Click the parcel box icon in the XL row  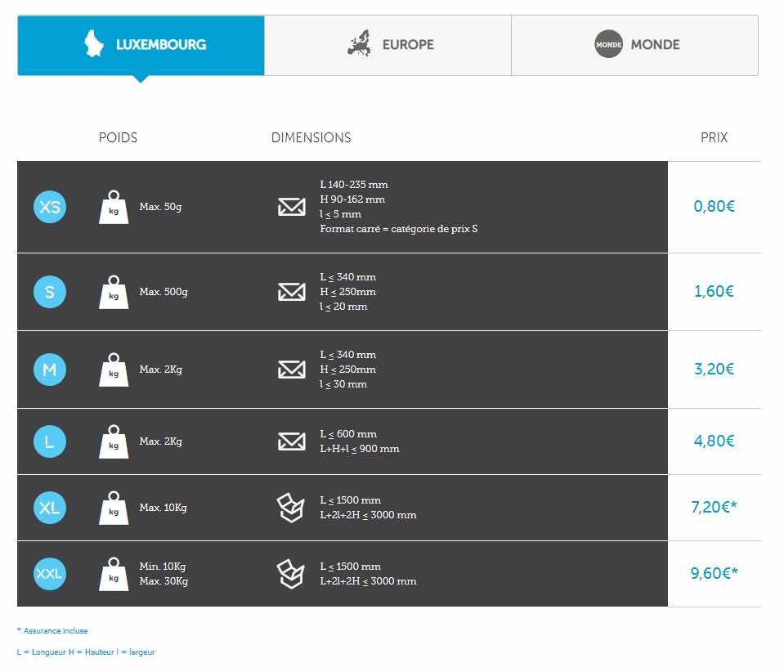(x=290, y=508)
